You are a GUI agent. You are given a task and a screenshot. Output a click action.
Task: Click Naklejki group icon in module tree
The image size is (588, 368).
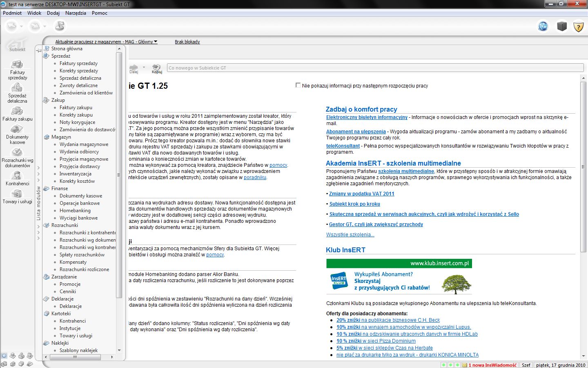tap(47, 343)
